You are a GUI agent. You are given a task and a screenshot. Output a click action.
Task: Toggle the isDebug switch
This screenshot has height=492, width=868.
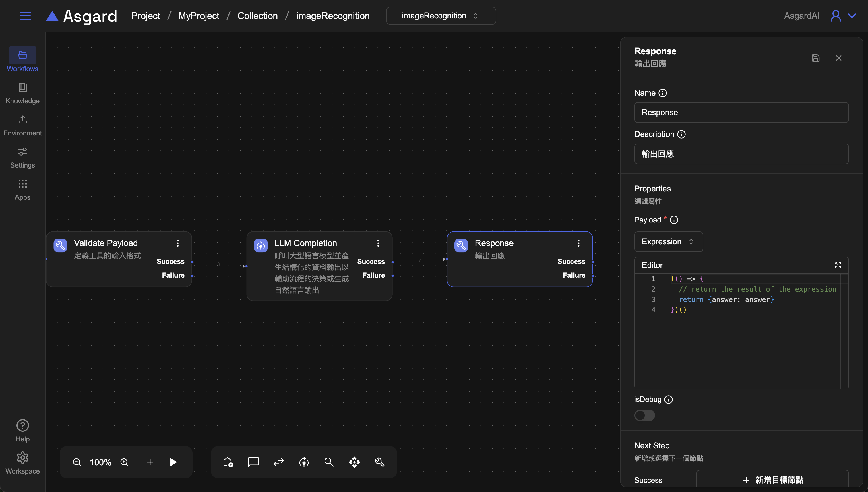pyautogui.click(x=644, y=415)
